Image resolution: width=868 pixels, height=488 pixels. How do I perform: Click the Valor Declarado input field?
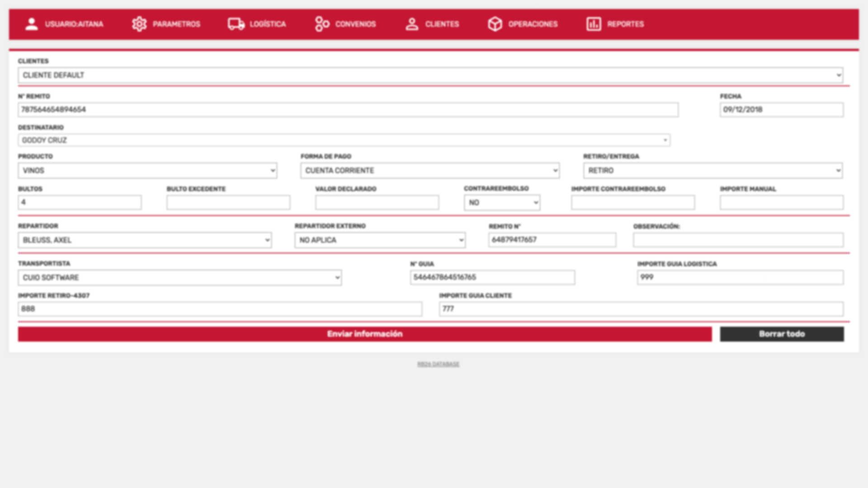pos(377,202)
